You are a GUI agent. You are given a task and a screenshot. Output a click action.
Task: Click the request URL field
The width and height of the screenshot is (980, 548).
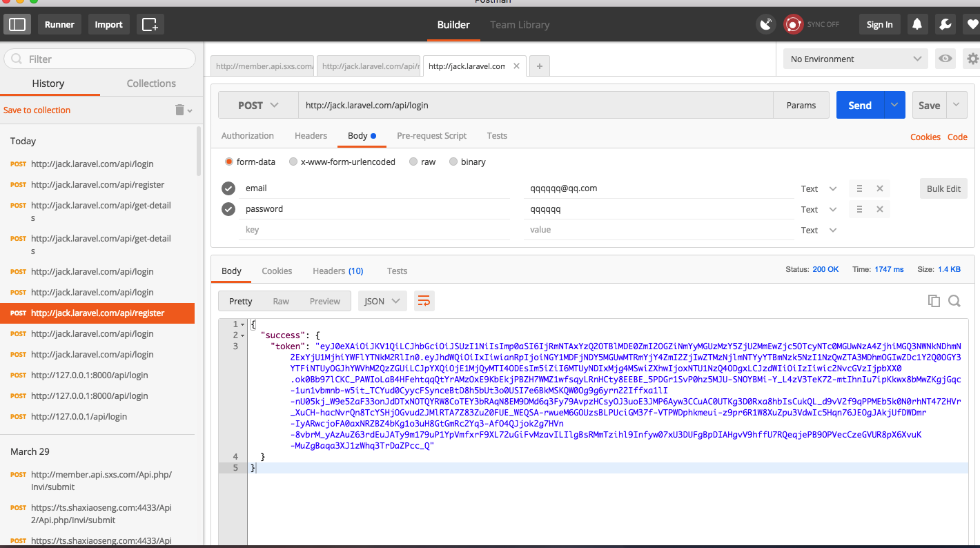click(536, 106)
